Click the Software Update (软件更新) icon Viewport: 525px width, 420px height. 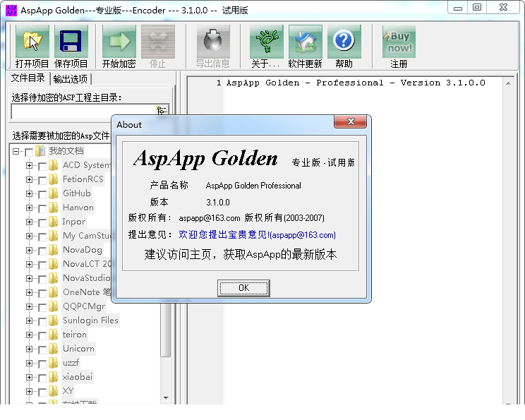coord(305,41)
